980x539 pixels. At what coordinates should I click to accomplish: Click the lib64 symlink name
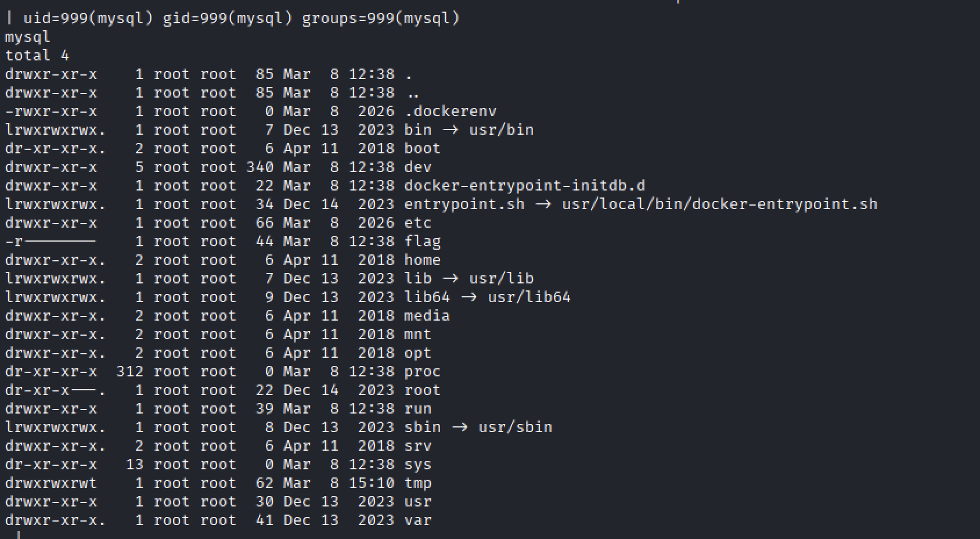[x=427, y=297]
